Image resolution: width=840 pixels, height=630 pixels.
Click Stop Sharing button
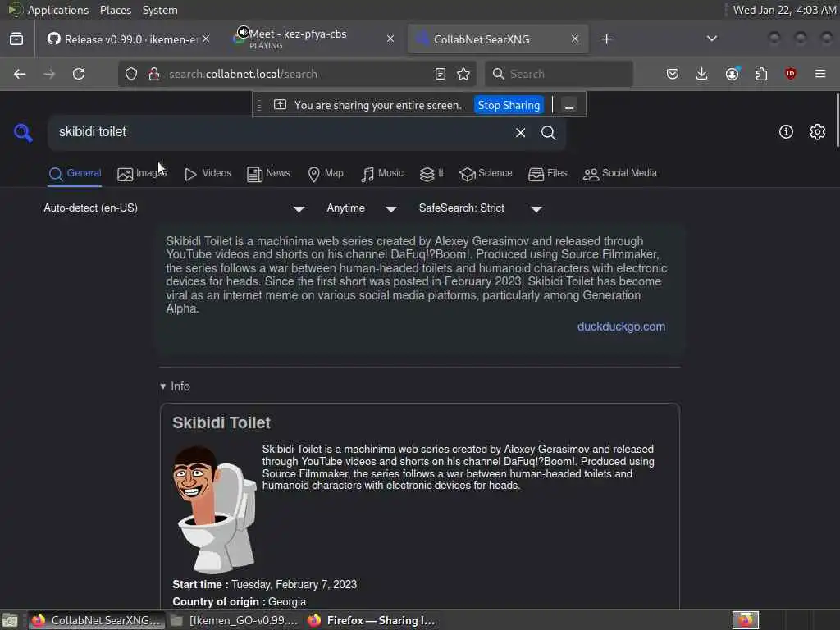(x=509, y=106)
